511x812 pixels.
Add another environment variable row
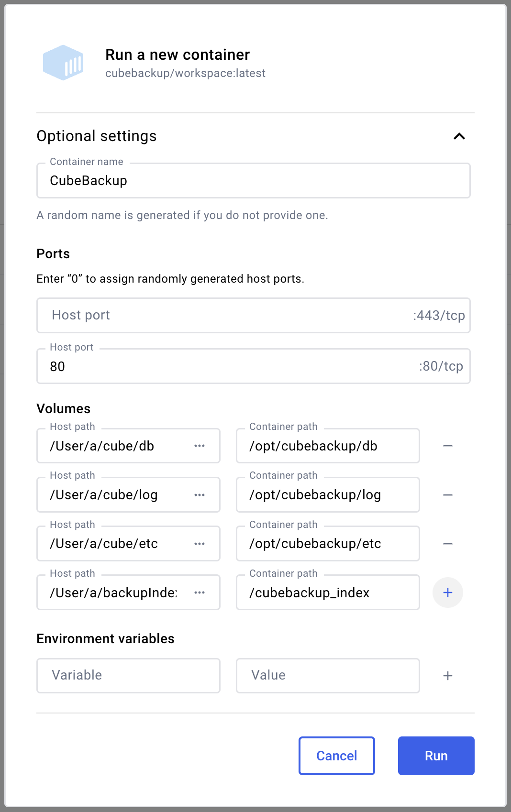tap(448, 676)
